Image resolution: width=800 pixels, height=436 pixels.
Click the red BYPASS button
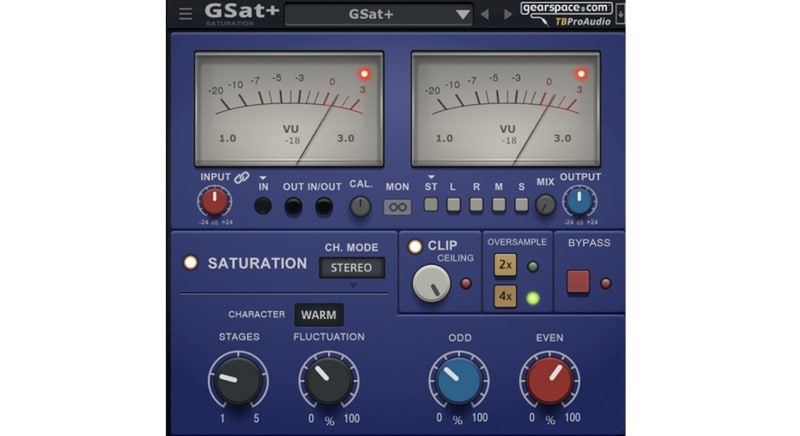578,282
